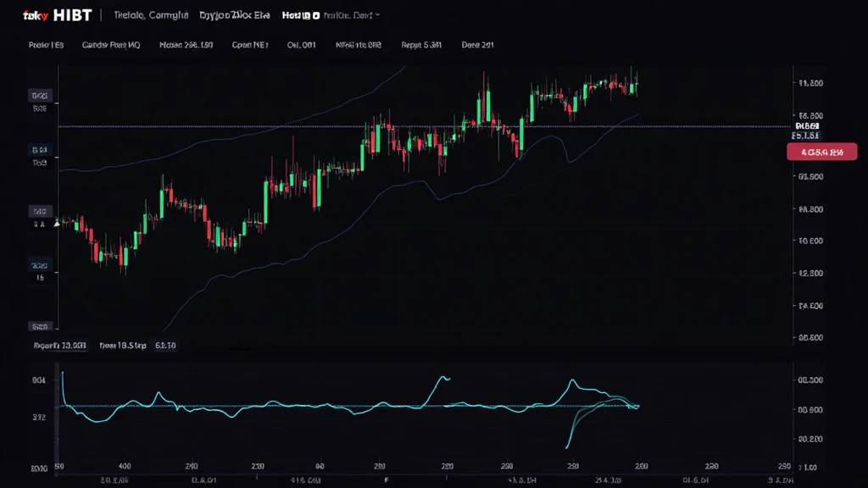
Task: Click the tallest green candle near chart top
Action: tap(487, 101)
